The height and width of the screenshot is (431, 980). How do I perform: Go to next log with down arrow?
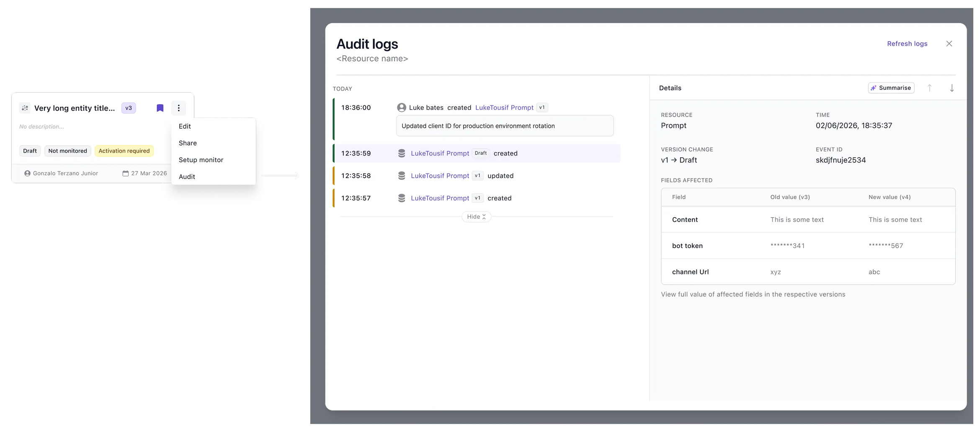click(952, 88)
